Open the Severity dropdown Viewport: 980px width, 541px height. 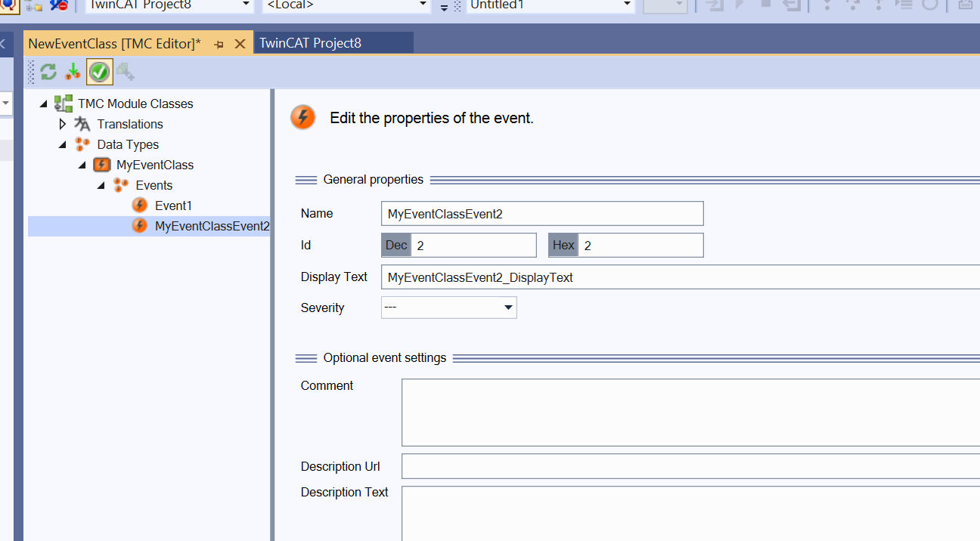tap(449, 308)
